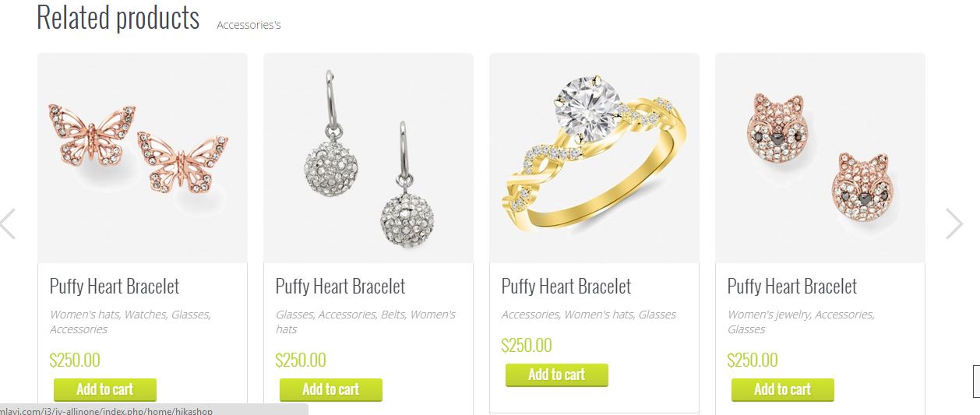Viewport: 980px width, 415px height.
Task: Add crystal ball earrings product to cart
Action: point(331,389)
